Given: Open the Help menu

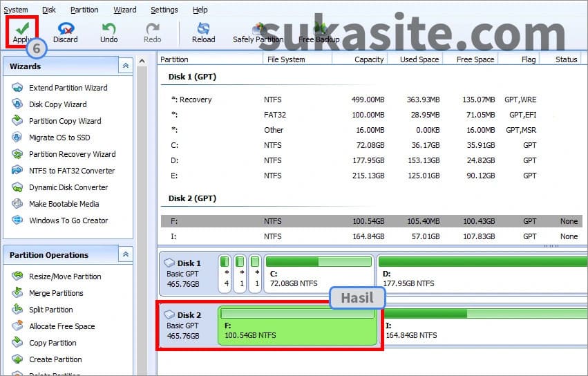Looking at the screenshot, I should point(200,10).
